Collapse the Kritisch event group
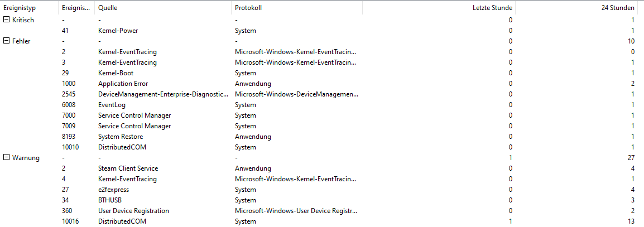644x227 pixels. coord(6,20)
